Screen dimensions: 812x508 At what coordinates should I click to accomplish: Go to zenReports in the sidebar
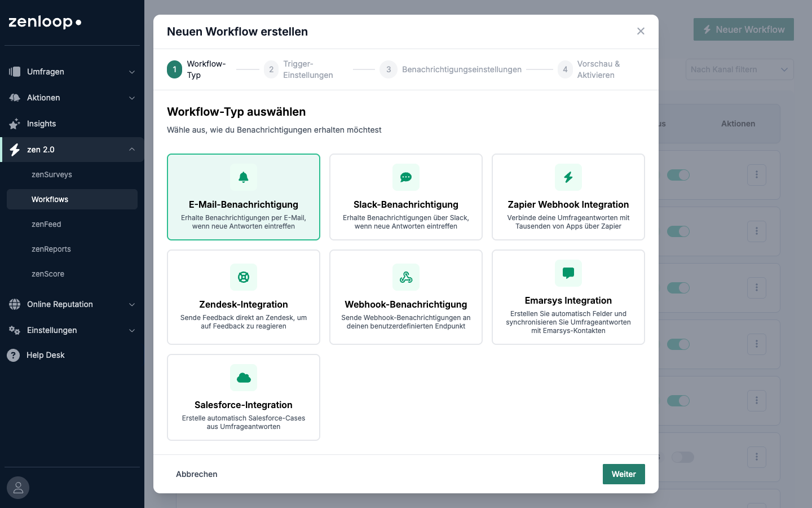(51, 249)
